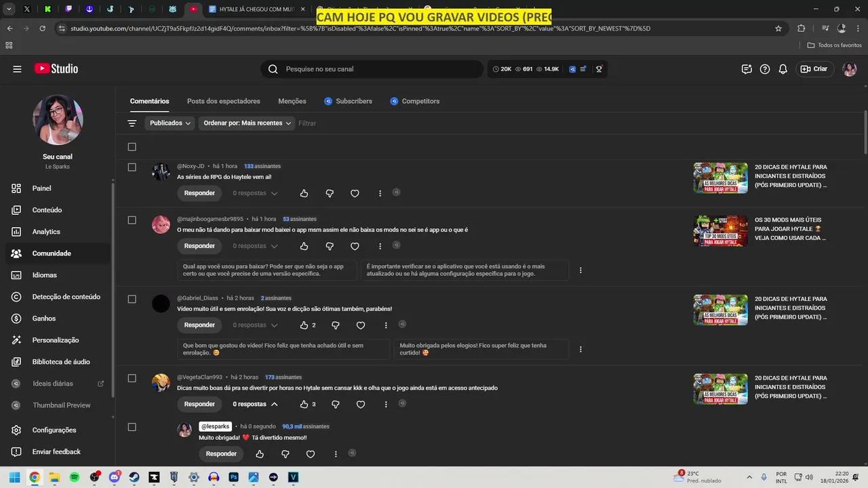
Task: Heart the @Gabriel_Diass comment
Action: pos(361,325)
